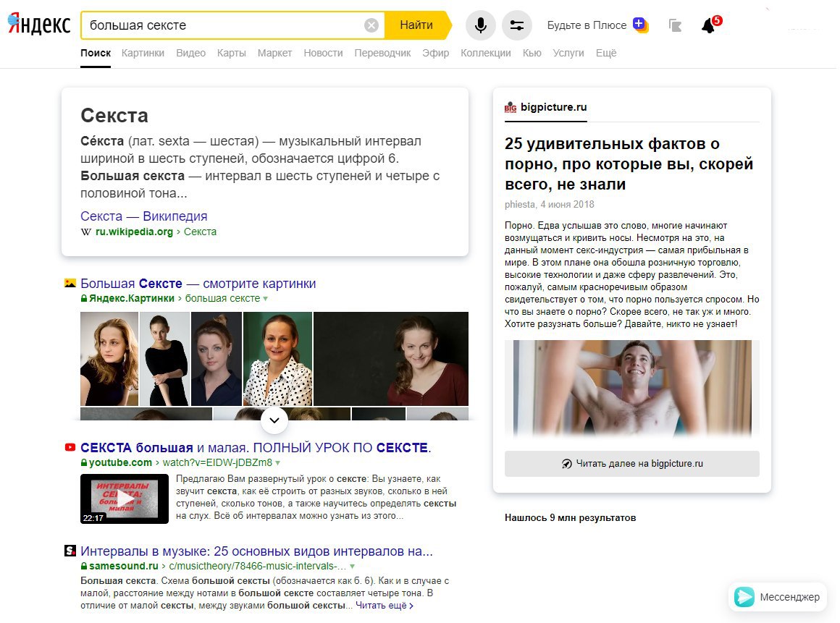Screen dimensions: 840x623
Task: Click the lock icon beside Яндекс.Картинки
Action: 83,298
